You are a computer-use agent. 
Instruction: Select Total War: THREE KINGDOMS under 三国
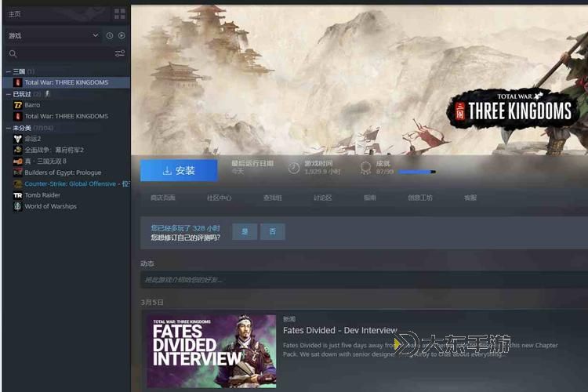[67, 82]
